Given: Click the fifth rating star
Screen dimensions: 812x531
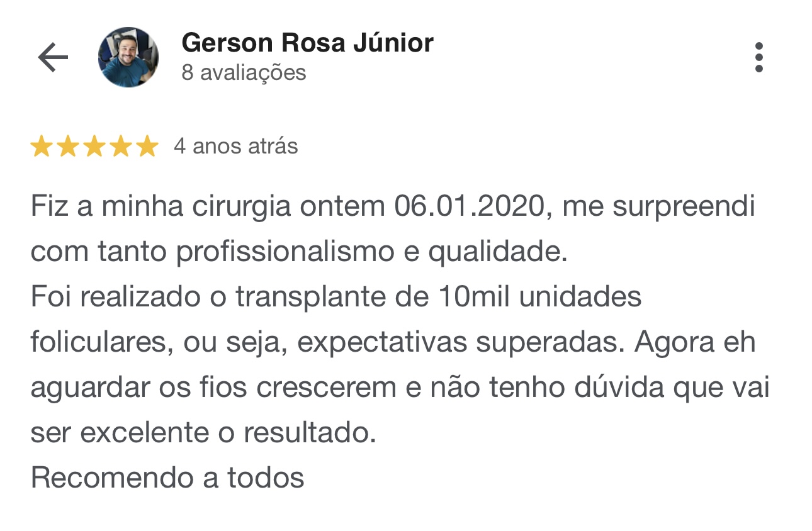Looking at the screenshot, I should tap(147, 147).
